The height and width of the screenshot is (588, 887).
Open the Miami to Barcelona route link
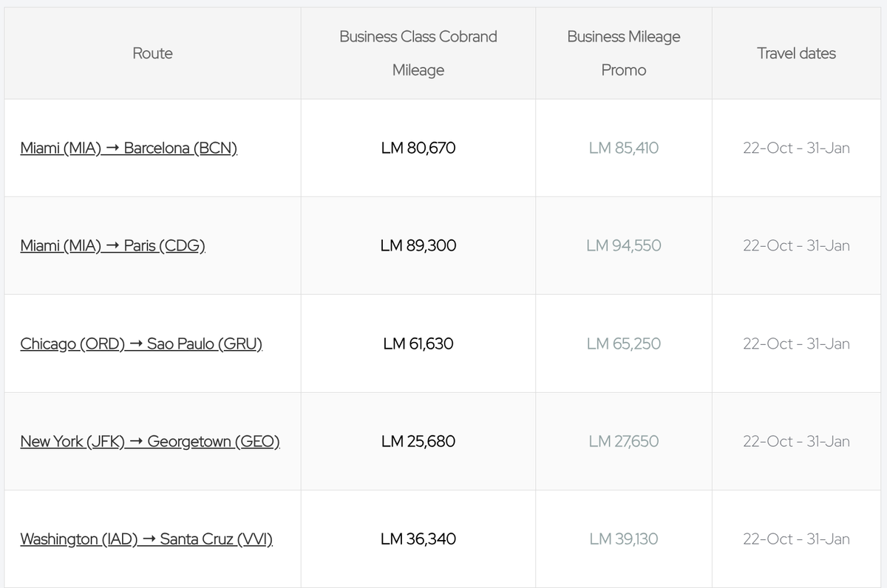coord(129,148)
